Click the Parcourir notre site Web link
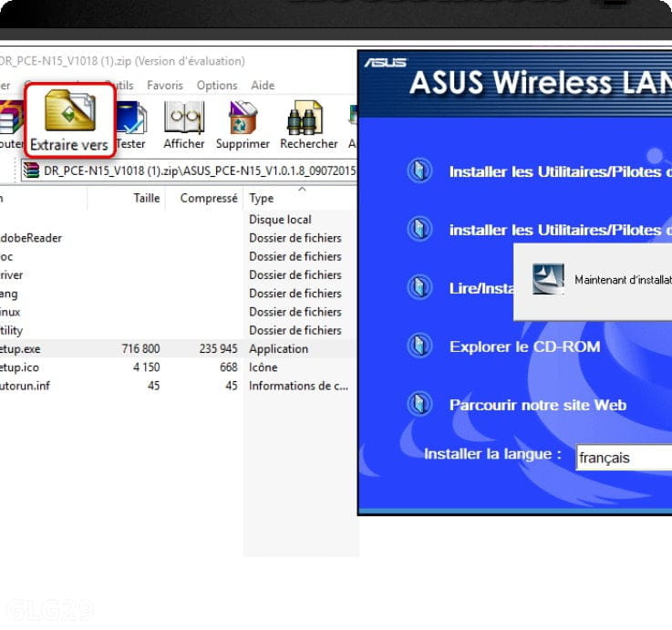The image size is (672, 630). pyautogui.click(x=538, y=405)
